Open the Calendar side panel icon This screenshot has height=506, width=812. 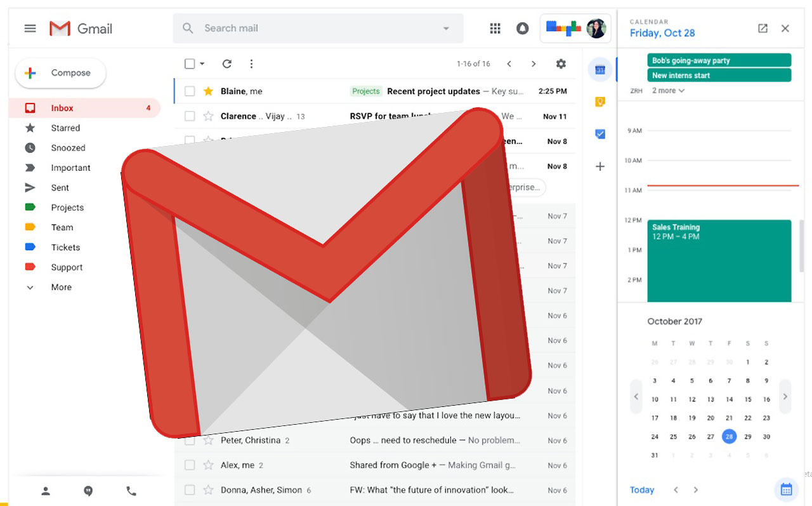[x=600, y=69]
